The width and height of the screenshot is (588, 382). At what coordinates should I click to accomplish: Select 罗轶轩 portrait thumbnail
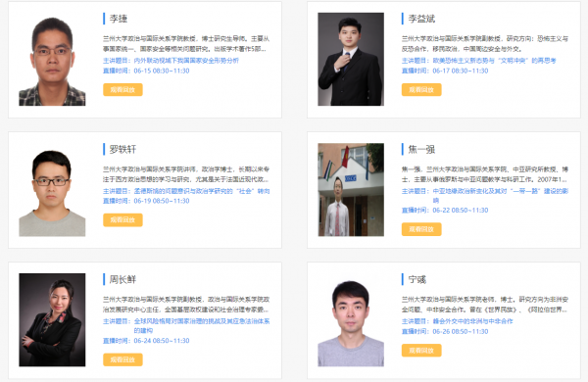tap(52, 190)
